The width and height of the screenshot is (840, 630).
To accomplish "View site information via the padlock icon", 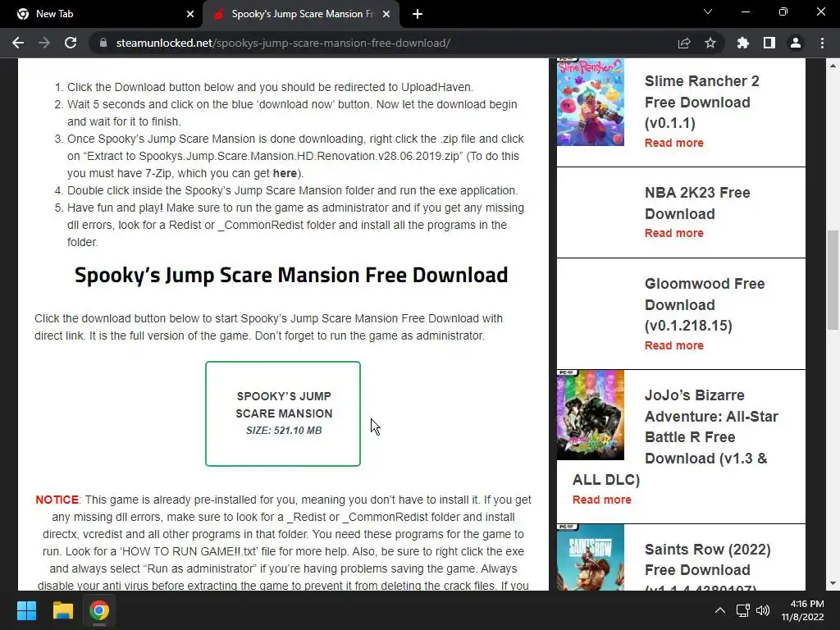I will 103,43.
